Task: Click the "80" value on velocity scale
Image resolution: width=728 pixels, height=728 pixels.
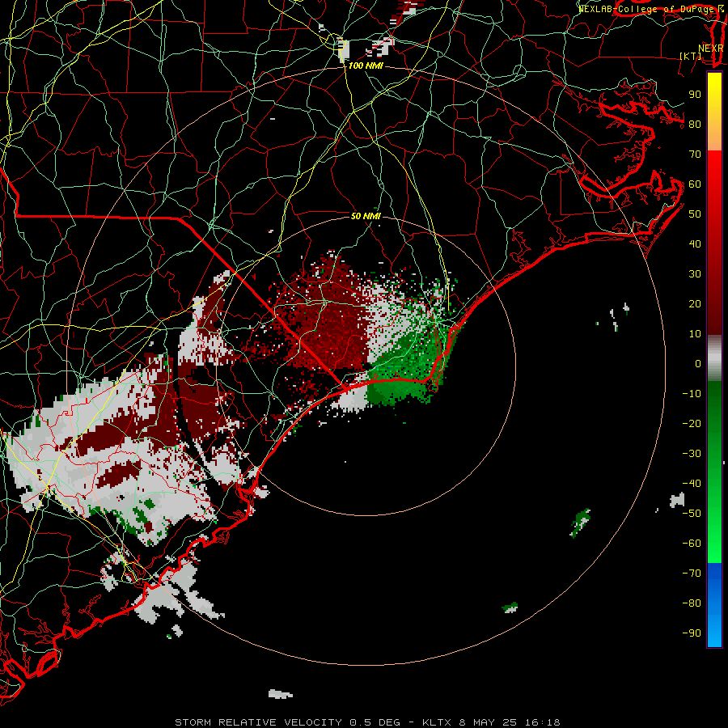Action: pyautogui.click(x=695, y=125)
